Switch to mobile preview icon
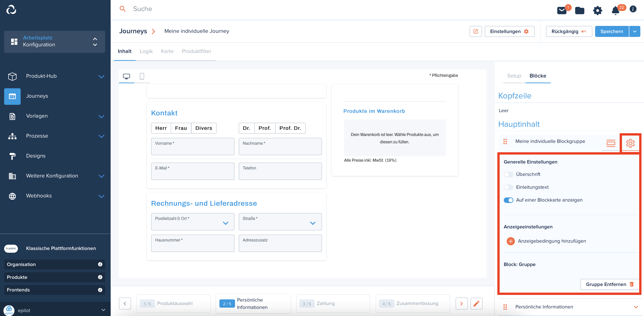644x316 pixels. point(142,76)
